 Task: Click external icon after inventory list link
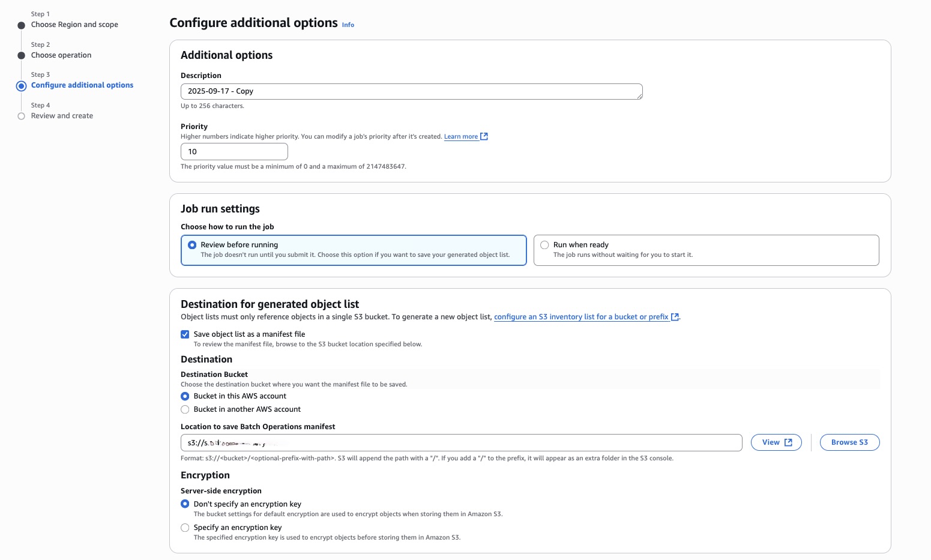click(x=675, y=317)
